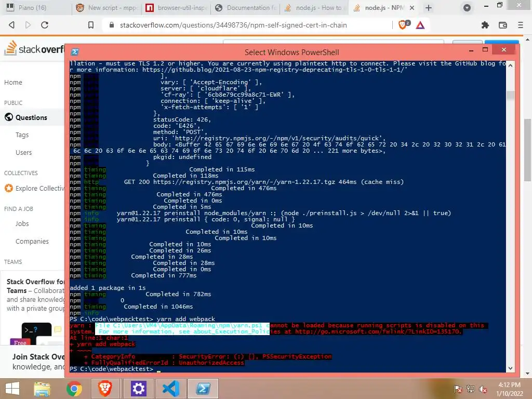Click the network tray icon
The width and height of the screenshot is (532, 399).
pos(471,389)
